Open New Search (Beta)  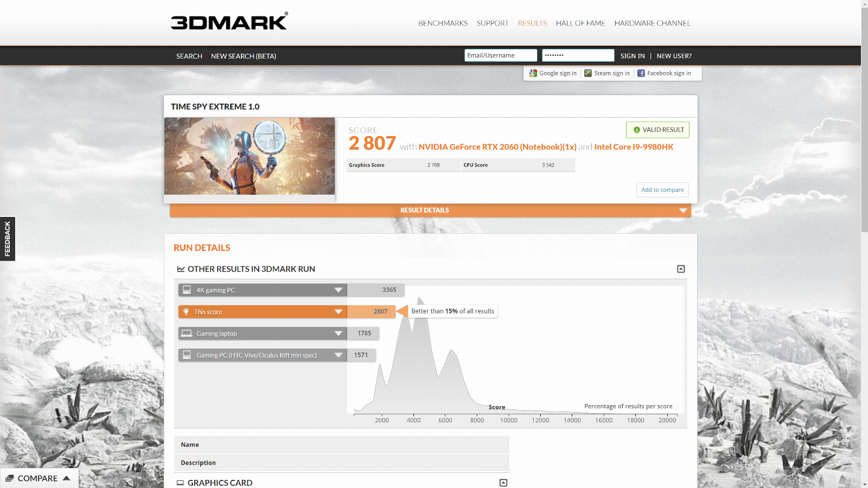(244, 56)
